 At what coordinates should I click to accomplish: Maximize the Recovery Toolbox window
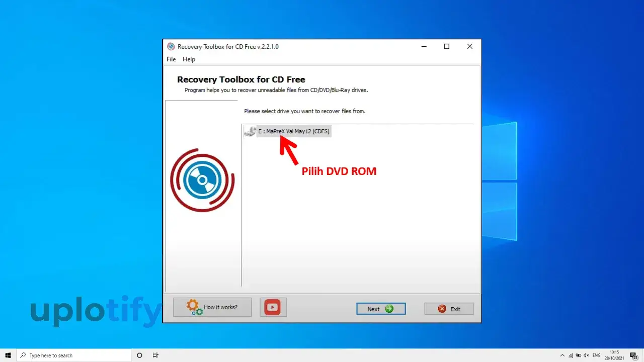click(446, 47)
